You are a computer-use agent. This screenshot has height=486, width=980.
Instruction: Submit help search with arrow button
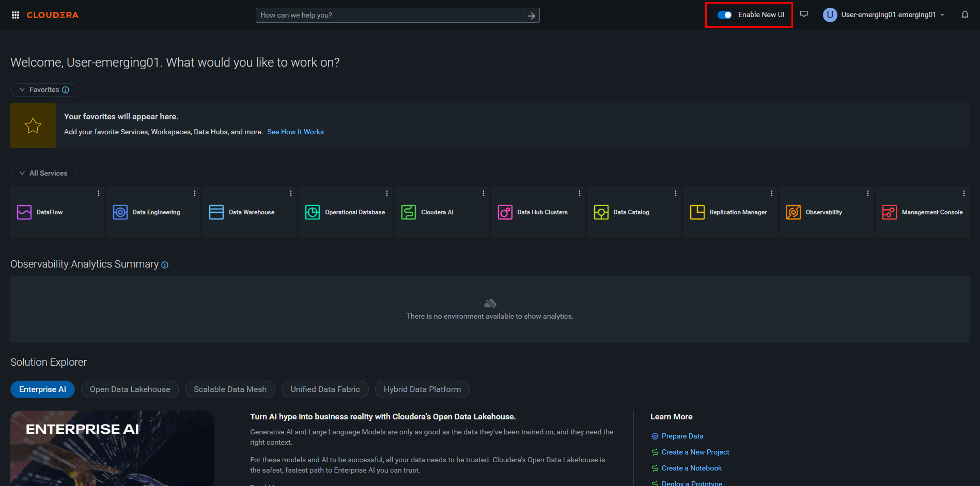point(531,15)
